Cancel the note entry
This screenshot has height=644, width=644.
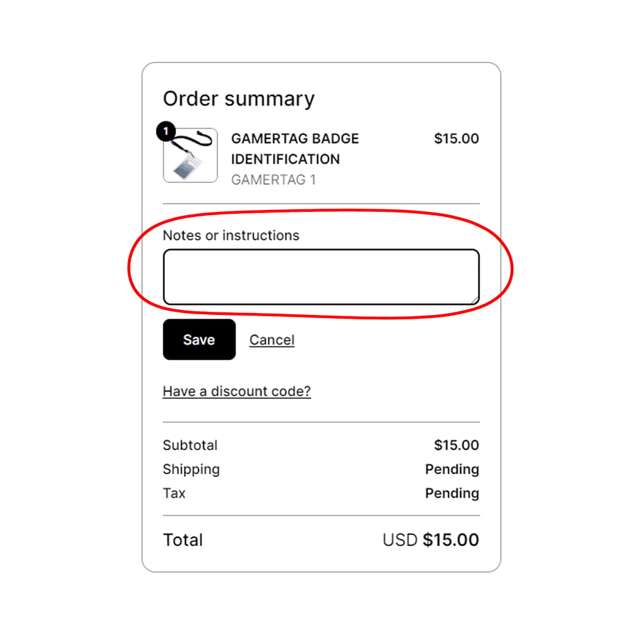coord(272,340)
